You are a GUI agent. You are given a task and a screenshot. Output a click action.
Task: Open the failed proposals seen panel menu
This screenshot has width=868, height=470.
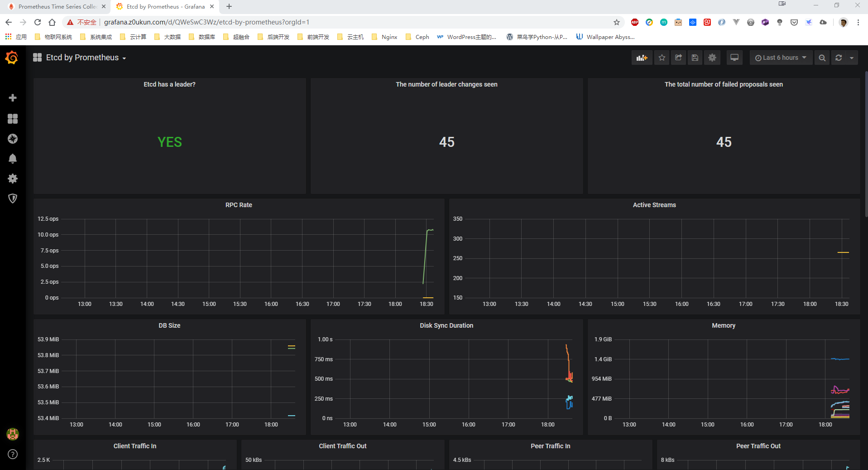[724, 84]
